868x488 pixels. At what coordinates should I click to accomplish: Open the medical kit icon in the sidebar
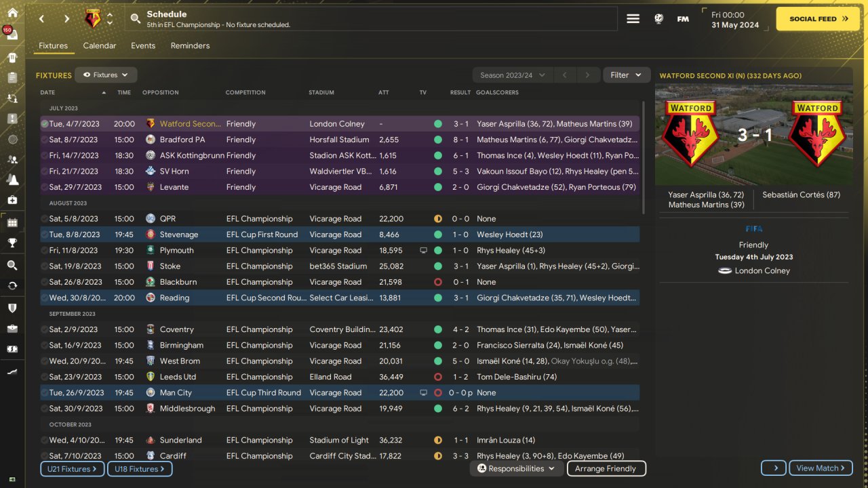click(x=12, y=200)
